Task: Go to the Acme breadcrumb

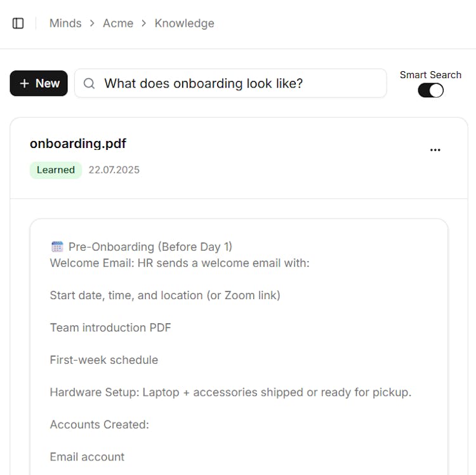Action: click(118, 23)
